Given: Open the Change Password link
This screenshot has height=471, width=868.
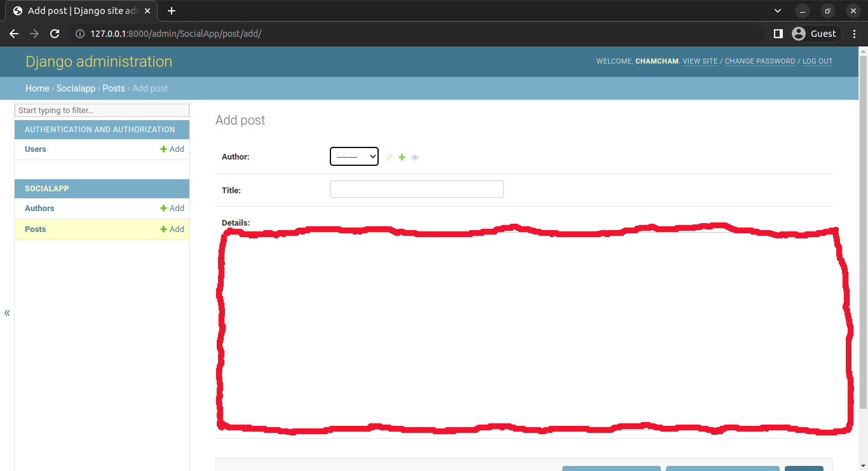Looking at the screenshot, I should [759, 62].
